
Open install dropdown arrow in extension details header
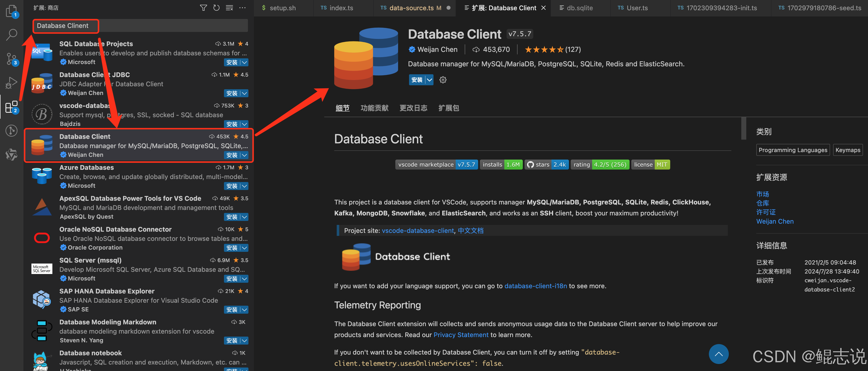[x=429, y=80]
